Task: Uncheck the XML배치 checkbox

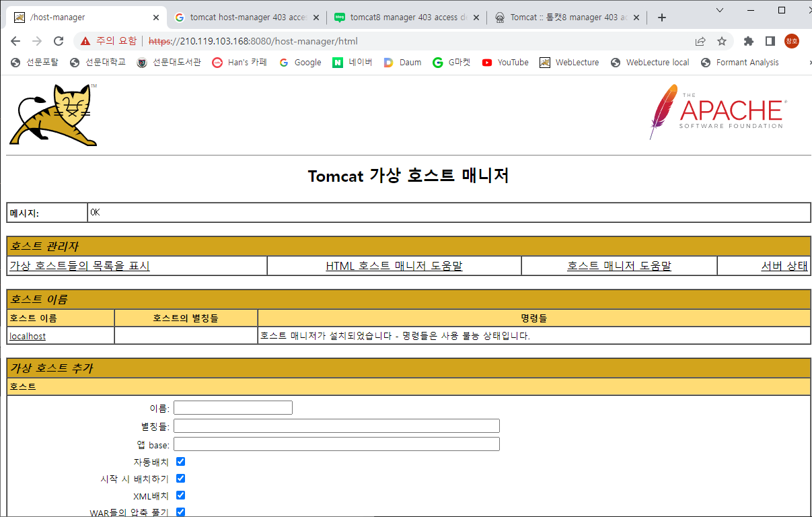Action: click(180, 495)
